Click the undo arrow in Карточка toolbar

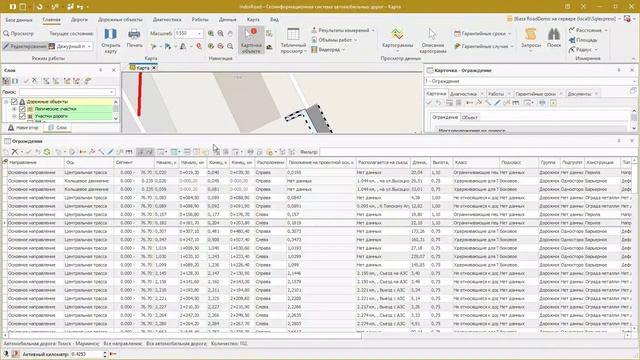click(x=438, y=103)
